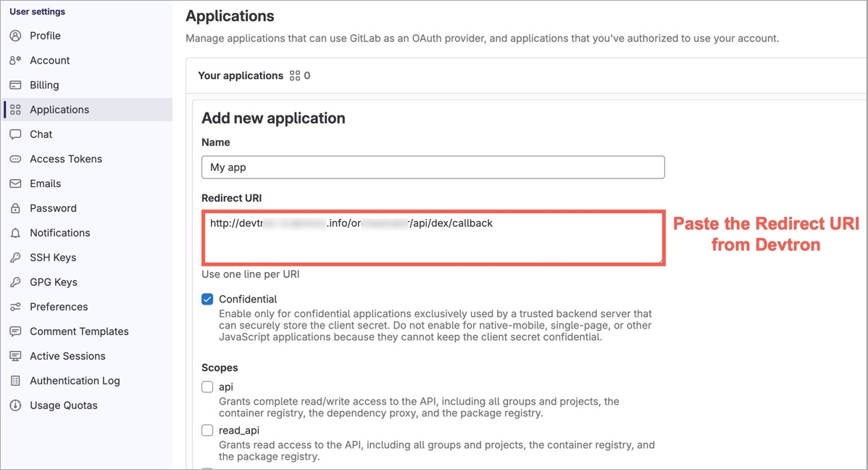The width and height of the screenshot is (868, 470).
Task: Enable the api scope checkbox
Action: coord(208,387)
